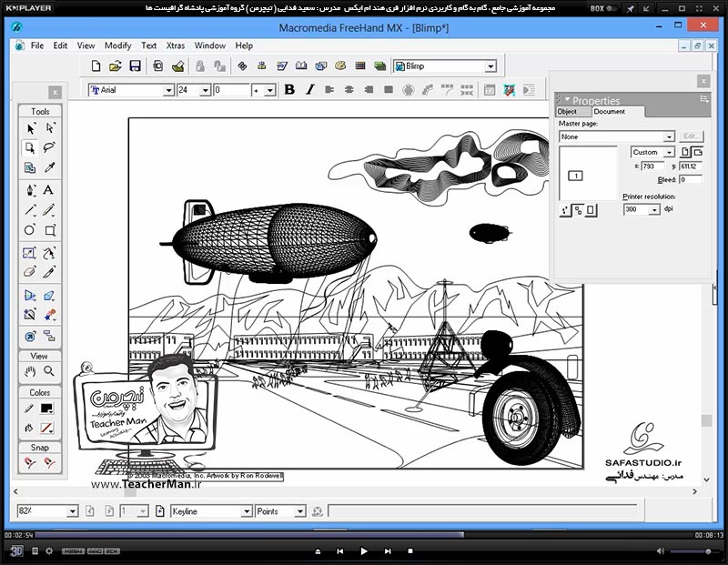
Task: Click the Bleed value field
Action: click(691, 179)
